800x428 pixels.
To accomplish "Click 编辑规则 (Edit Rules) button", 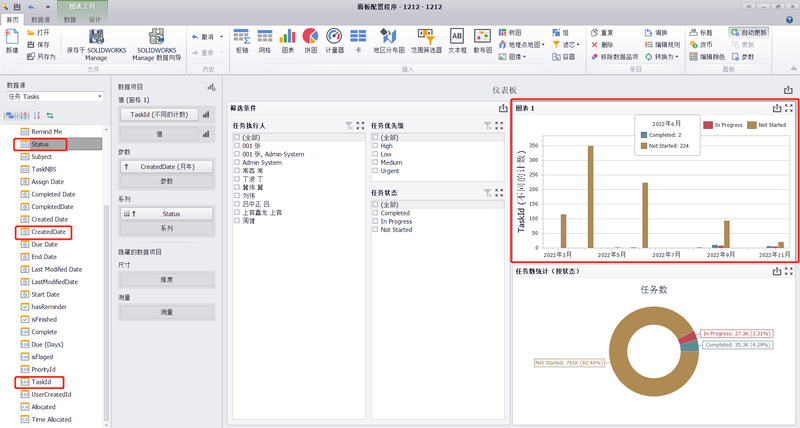I will (x=662, y=45).
